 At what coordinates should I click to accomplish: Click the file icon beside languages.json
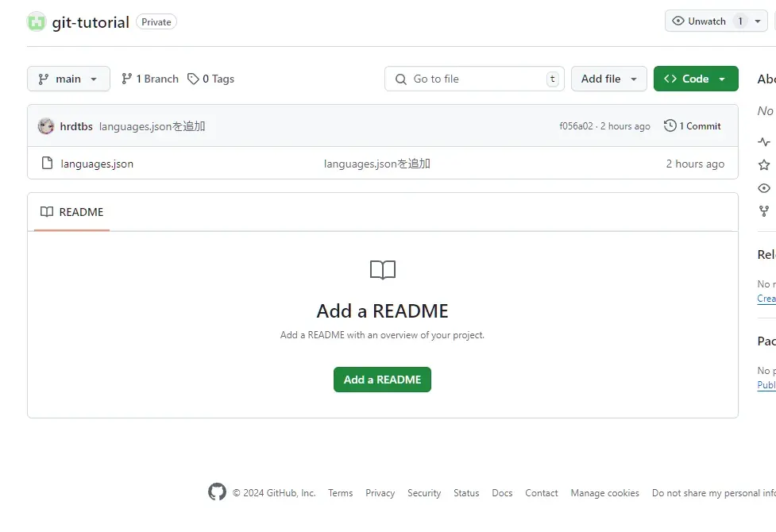coord(47,163)
